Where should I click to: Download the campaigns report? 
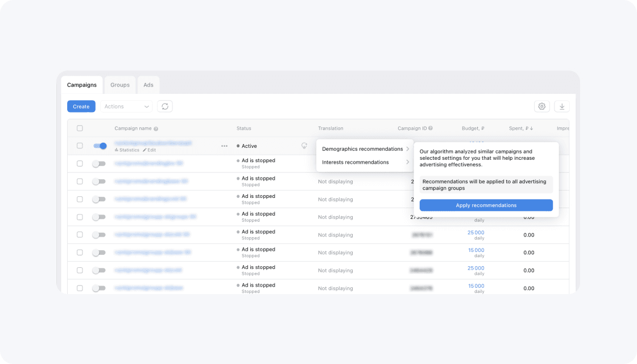(562, 106)
